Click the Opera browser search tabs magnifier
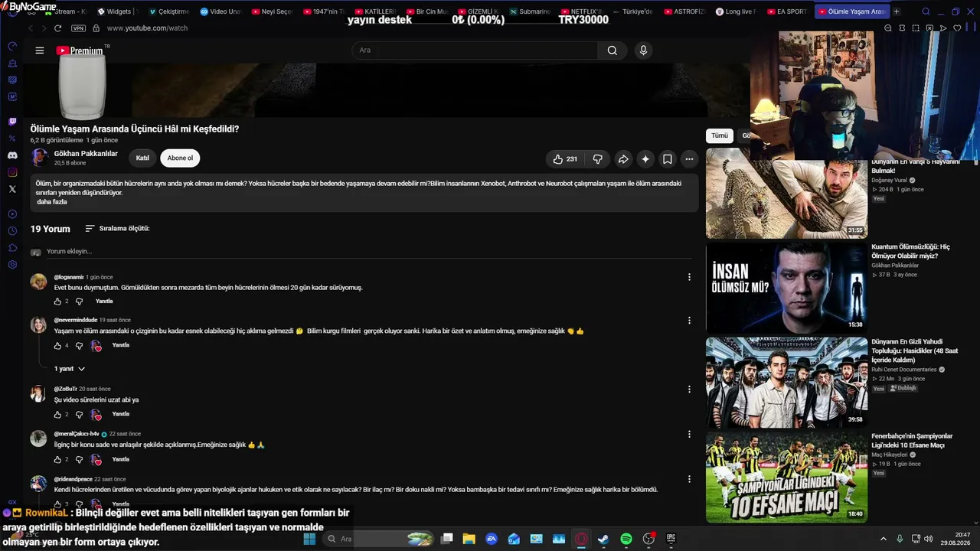 coord(926,11)
